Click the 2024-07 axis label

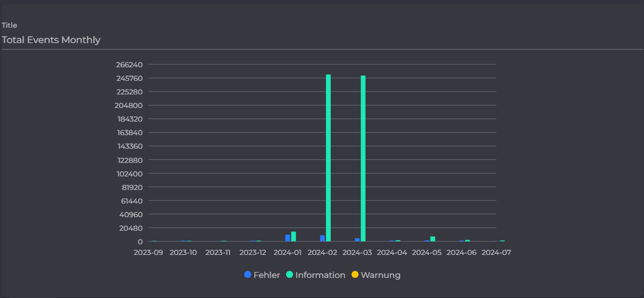(x=496, y=253)
